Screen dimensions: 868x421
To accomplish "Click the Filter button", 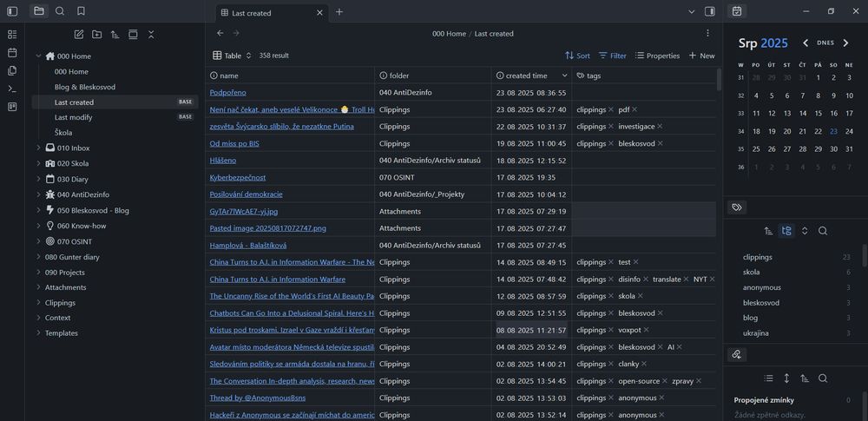I will 612,56.
